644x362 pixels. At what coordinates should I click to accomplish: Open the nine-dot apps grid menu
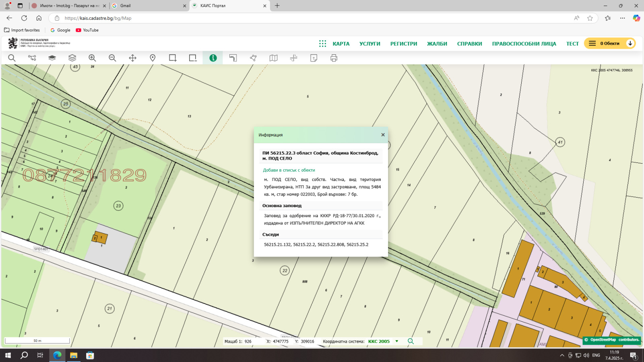pyautogui.click(x=322, y=43)
